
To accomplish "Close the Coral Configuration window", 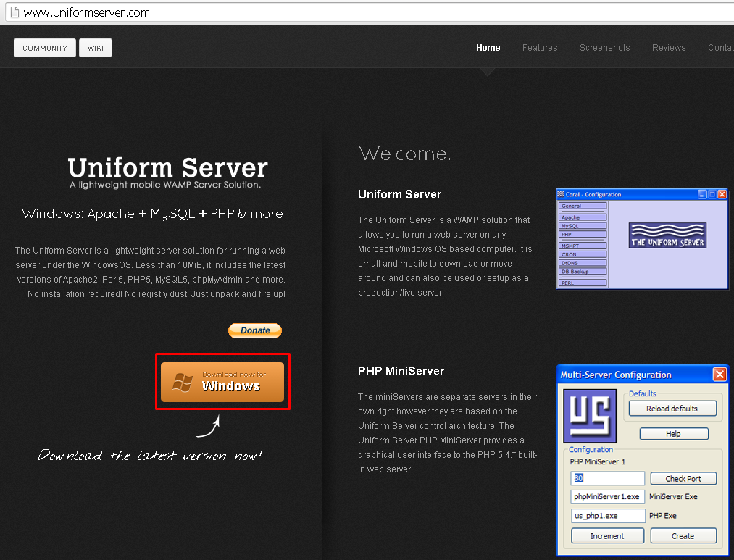I will coord(722,194).
